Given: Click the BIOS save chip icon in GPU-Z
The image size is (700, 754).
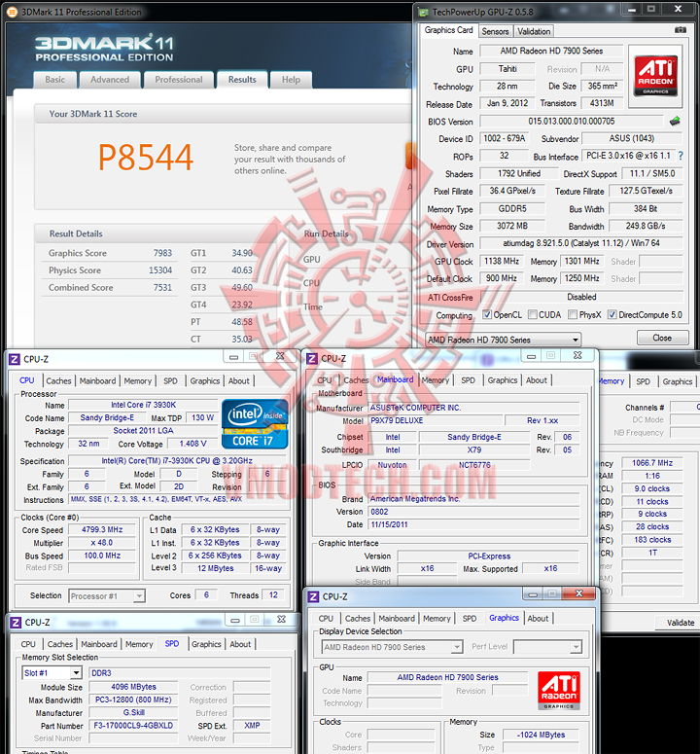Looking at the screenshot, I should 675,121.
